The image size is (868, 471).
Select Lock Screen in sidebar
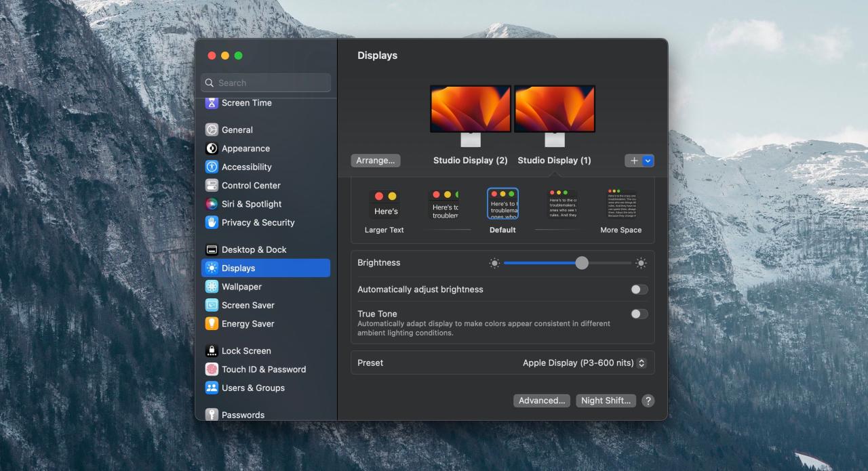[266, 351]
